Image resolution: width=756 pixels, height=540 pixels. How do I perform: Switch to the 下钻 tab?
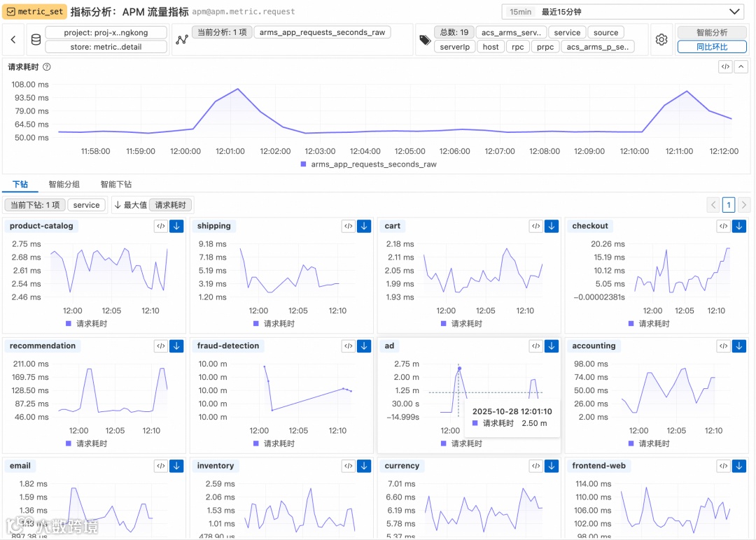(x=20, y=184)
